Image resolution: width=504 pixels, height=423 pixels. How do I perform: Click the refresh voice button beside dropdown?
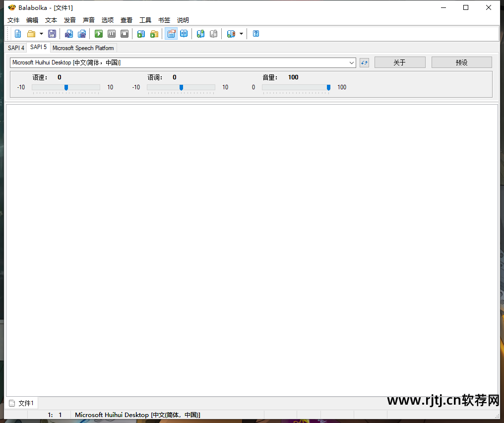[x=364, y=62]
